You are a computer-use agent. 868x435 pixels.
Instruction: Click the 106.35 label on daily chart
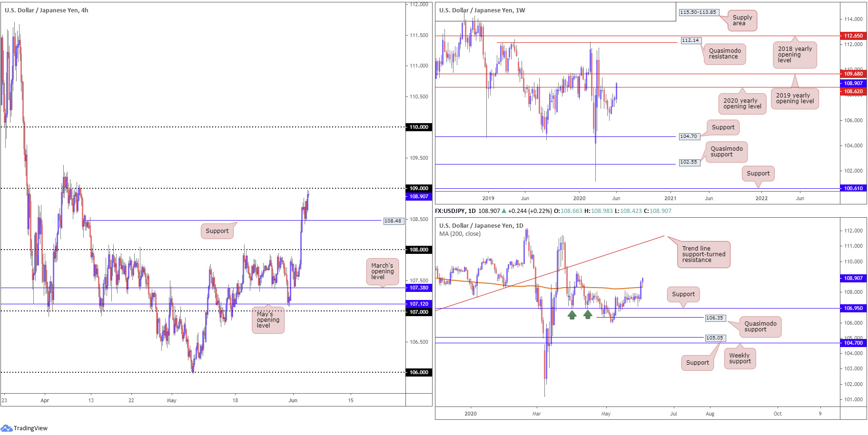[715, 318]
